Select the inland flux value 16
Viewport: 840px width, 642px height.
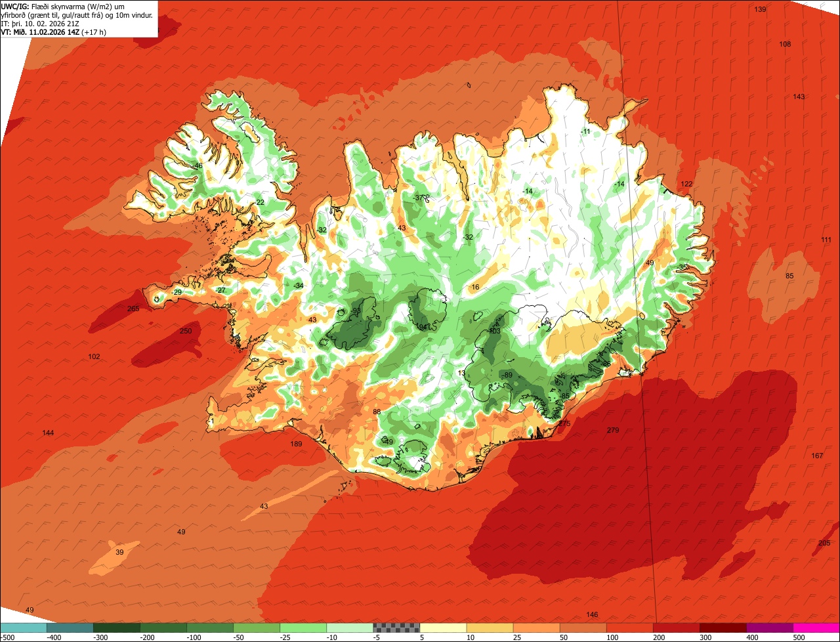(476, 287)
